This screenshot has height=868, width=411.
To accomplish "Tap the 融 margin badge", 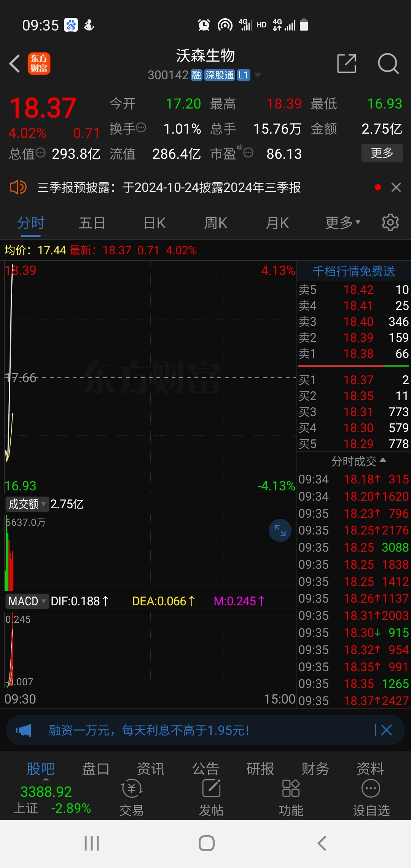I will tap(196, 75).
